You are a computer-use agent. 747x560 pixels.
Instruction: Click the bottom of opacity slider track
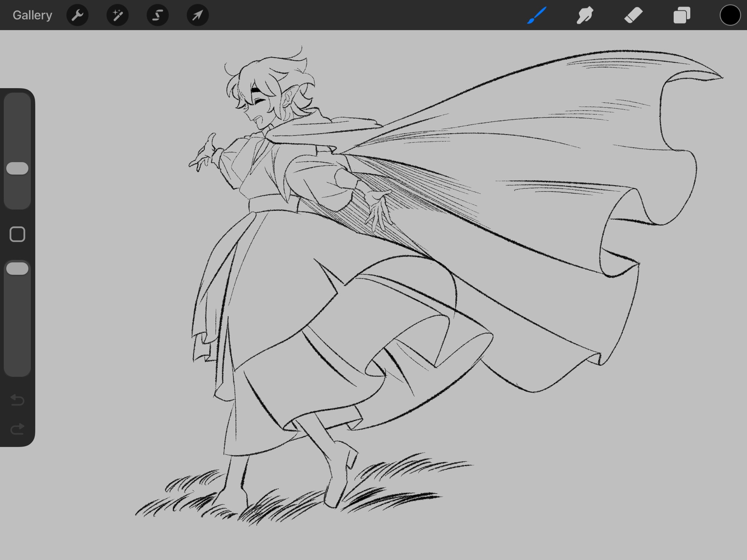coord(18,366)
